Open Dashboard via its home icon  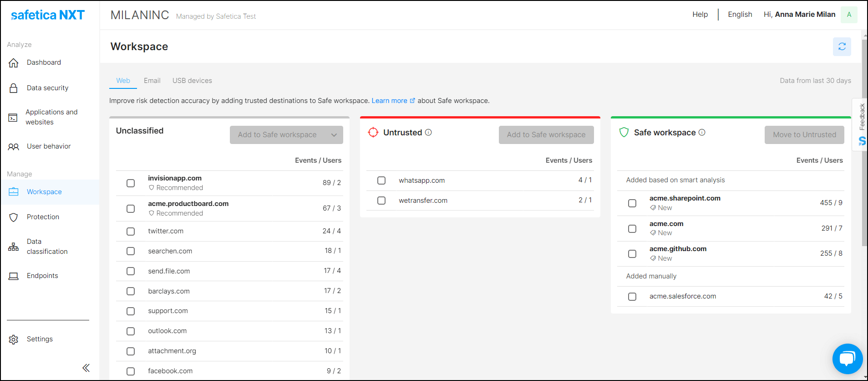pyautogui.click(x=14, y=63)
